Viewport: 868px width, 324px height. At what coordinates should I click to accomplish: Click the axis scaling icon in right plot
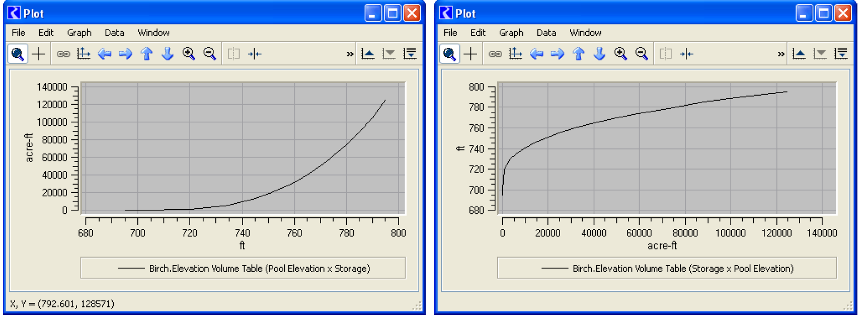pos(515,54)
